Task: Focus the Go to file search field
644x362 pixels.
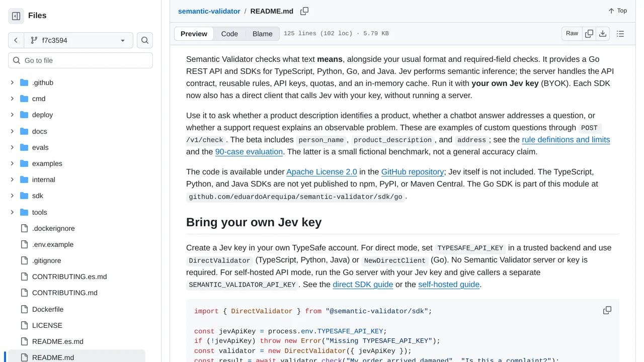Action: (x=80, y=60)
